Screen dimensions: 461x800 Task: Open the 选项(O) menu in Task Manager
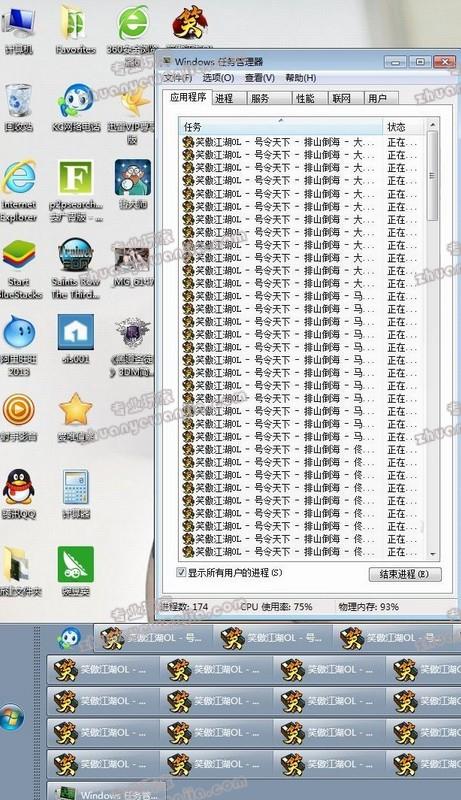tap(218, 78)
